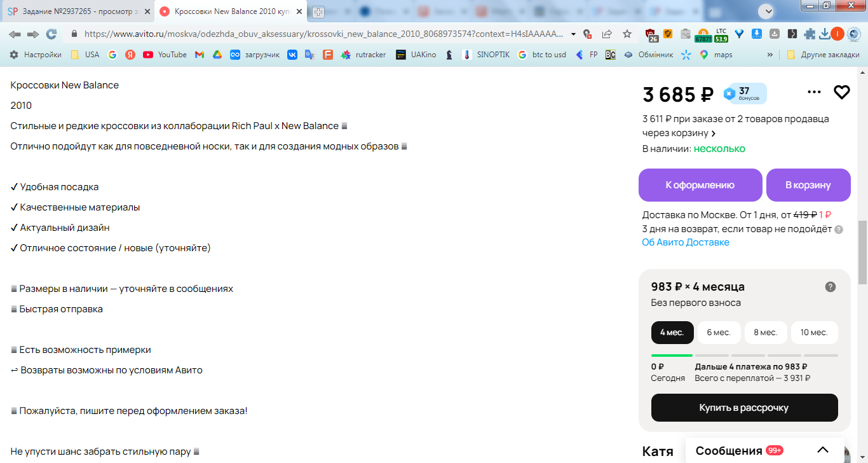Open the blue download manager extension
The height and width of the screenshot is (463, 868).
[x=757, y=34]
